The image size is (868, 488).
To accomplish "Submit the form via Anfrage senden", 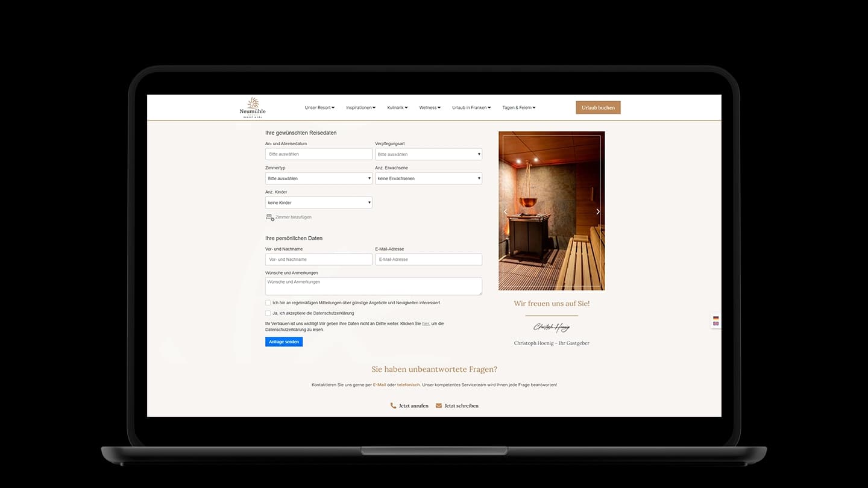I will 283,341.
